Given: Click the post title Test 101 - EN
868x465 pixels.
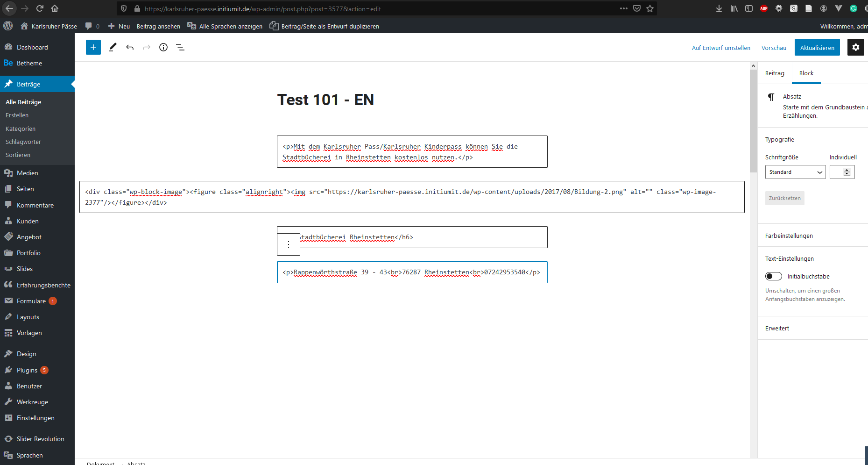Looking at the screenshot, I should tap(325, 100).
